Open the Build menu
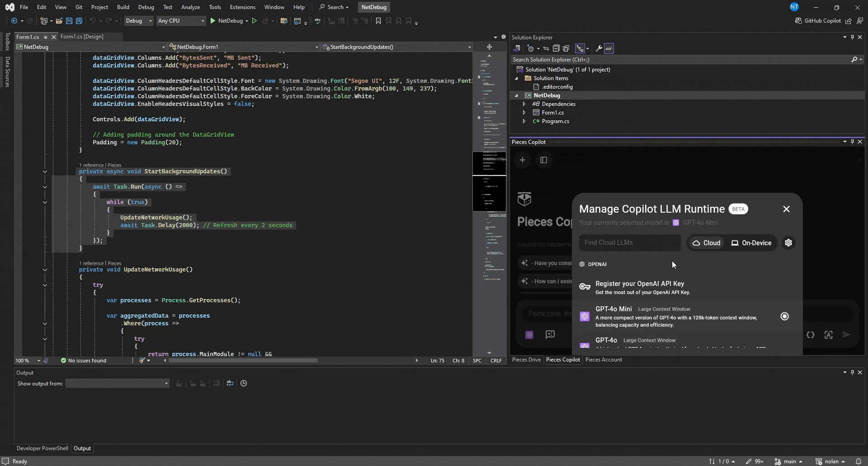This screenshot has height=466, width=868. click(123, 7)
